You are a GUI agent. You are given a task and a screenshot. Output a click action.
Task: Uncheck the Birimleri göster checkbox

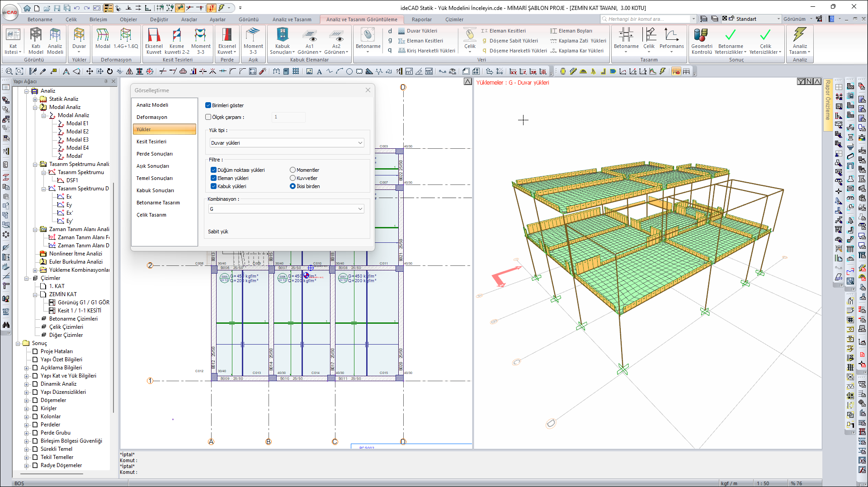pos(208,105)
